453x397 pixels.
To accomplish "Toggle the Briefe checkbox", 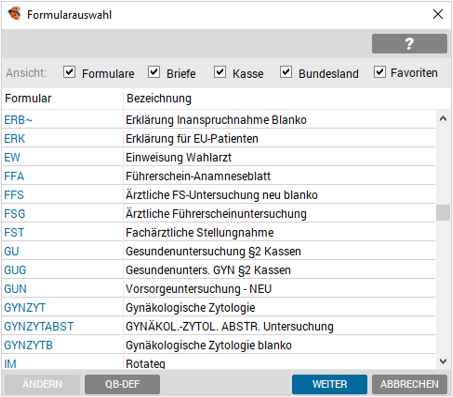I will [154, 72].
